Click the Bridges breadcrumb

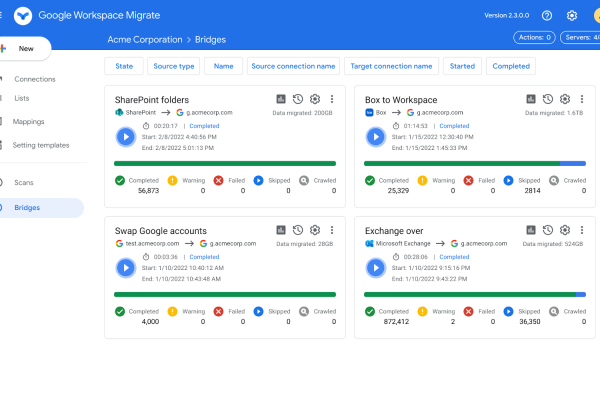[x=210, y=40]
